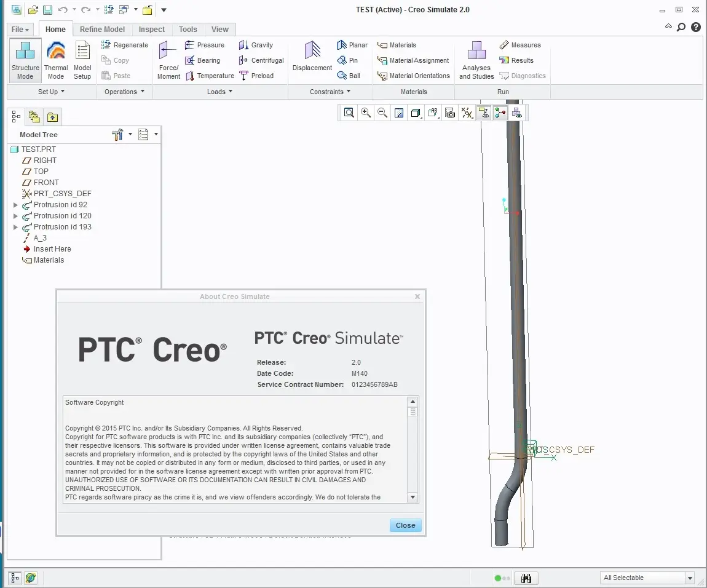
Task: Add a Displacement constraint
Action: 312,57
